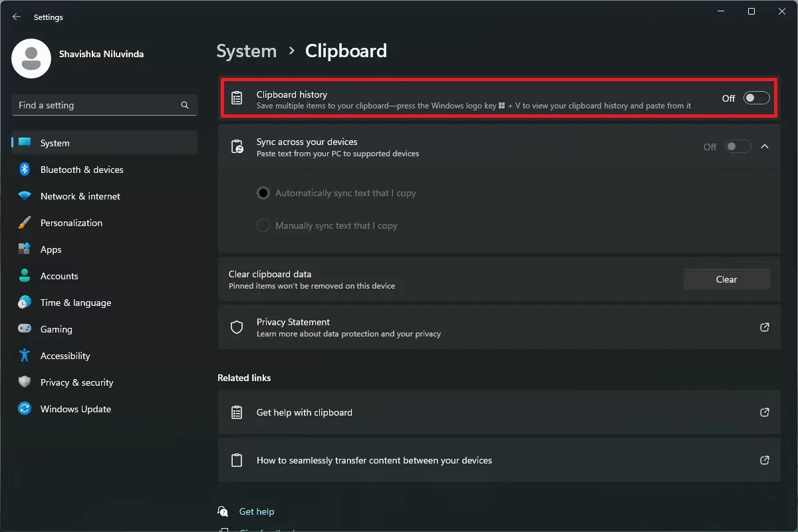The image size is (798, 532).
Task: Close the Settings window
Action: click(x=782, y=11)
